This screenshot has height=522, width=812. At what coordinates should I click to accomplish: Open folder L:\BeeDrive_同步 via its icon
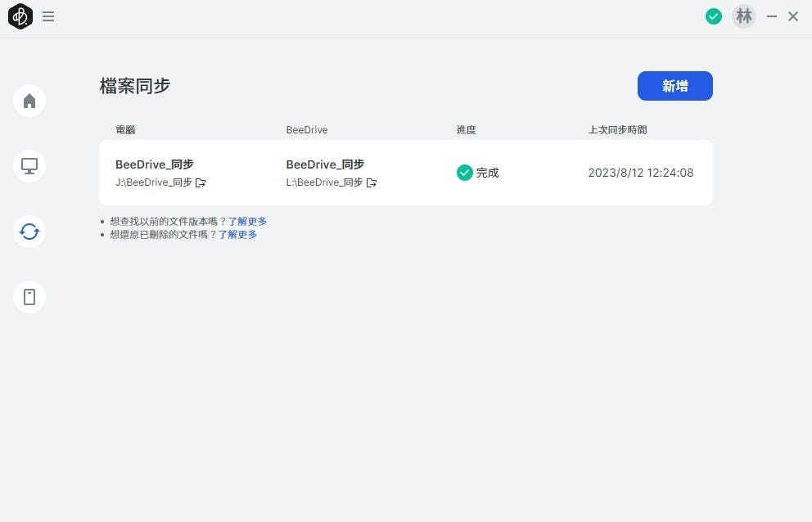coord(372,182)
